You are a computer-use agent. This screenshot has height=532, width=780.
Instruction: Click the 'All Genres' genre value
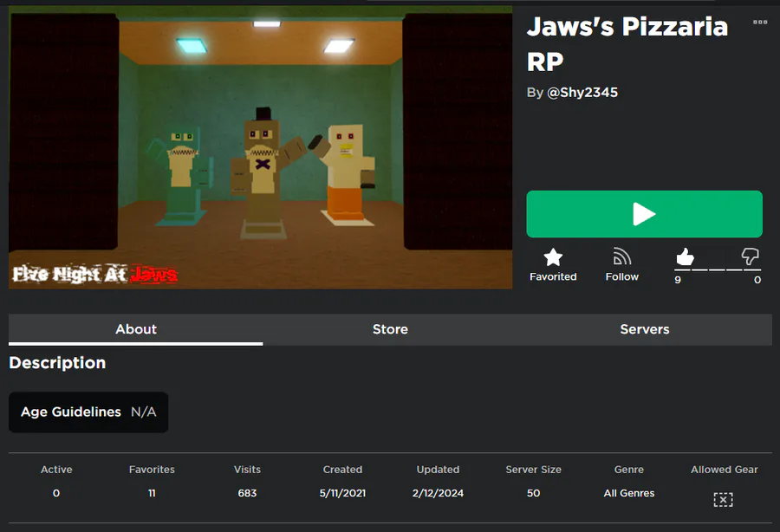click(x=629, y=493)
